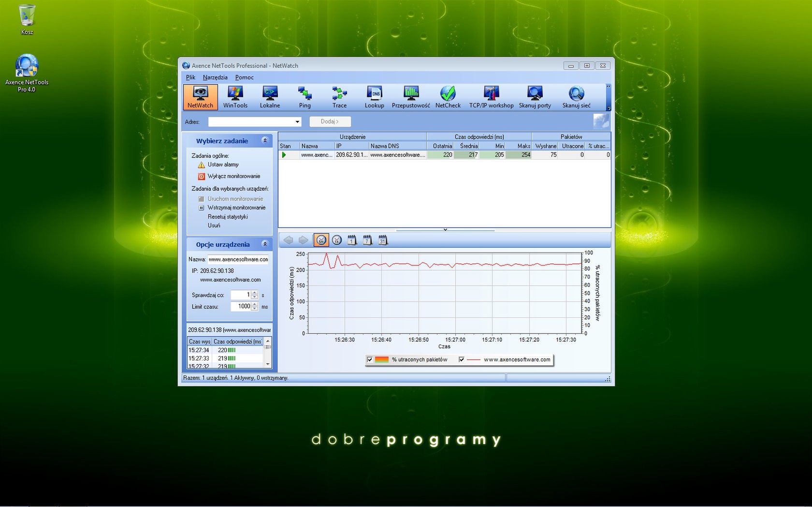The image size is (812, 507).
Task: Select the Ping tool
Action: pos(304,97)
